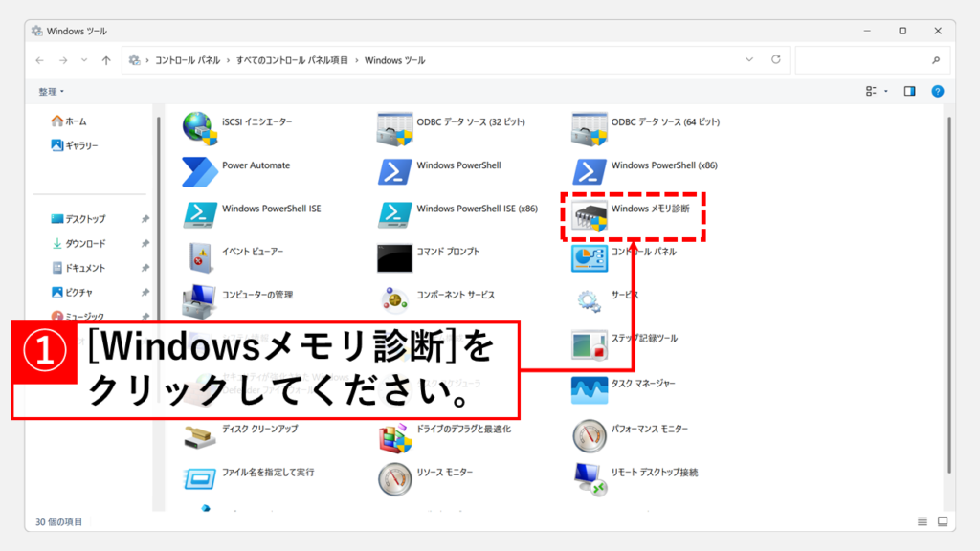The height and width of the screenshot is (551, 980).
Task: Open the リソース モニター icon
Action: pyautogui.click(x=394, y=479)
